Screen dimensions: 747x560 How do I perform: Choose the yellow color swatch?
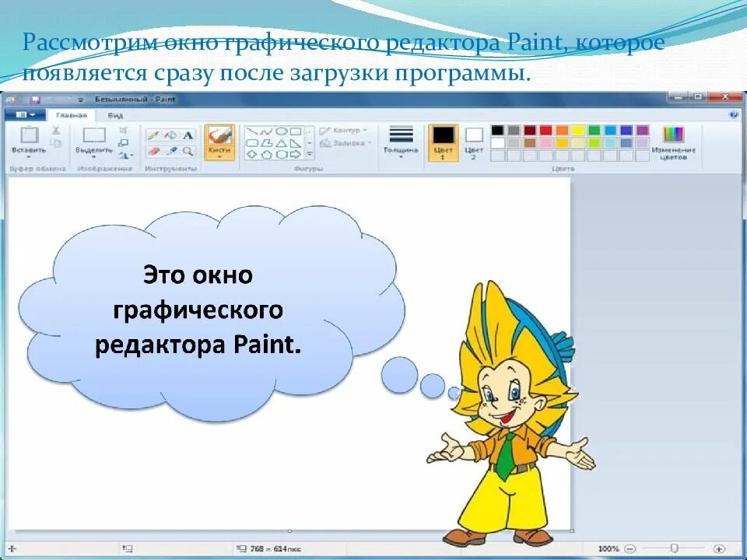click(578, 131)
